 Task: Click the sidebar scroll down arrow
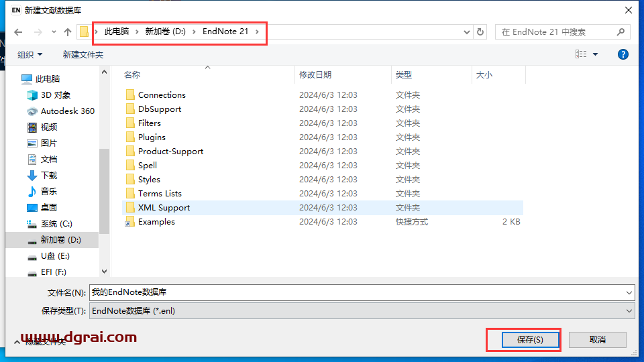coord(105,271)
